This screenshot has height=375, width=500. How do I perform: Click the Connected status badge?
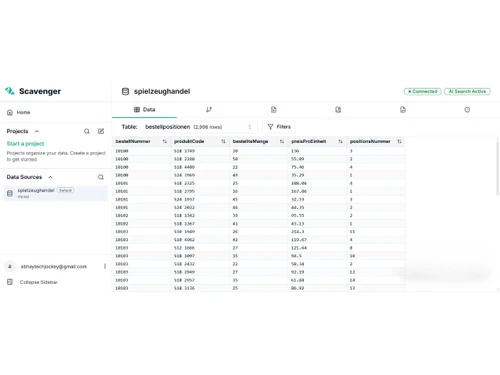[423, 91]
